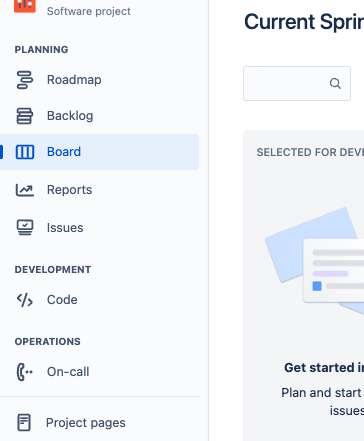
Task: Click the Code brackets icon
Action: coord(25,300)
